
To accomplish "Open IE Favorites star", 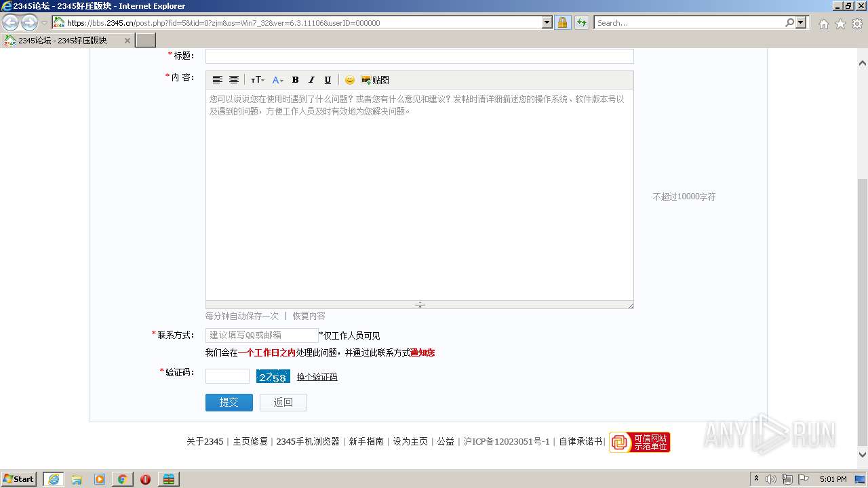I will [x=840, y=24].
